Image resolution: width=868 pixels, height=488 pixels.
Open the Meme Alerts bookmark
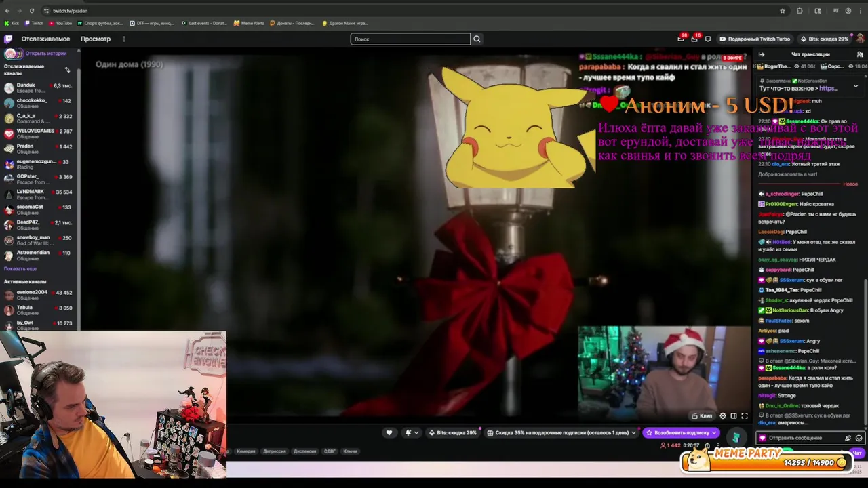[x=249, y=23]
